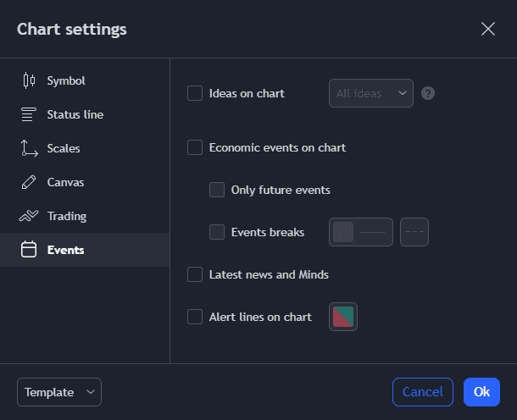The image size is (517, 420).
Task: Open the Trading settings tab label
Action: point(67,216)
